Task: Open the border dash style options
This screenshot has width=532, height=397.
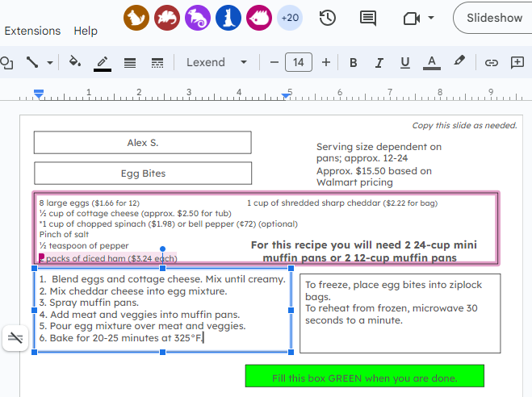Action: coord(157,62)
